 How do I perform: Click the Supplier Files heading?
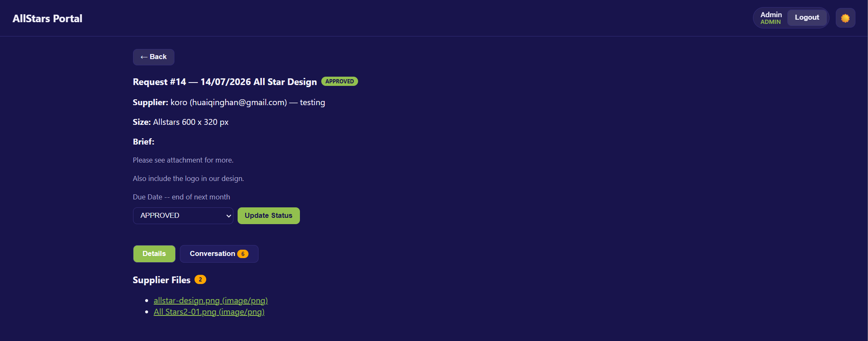pyautogui.click(x=161, y=280)
